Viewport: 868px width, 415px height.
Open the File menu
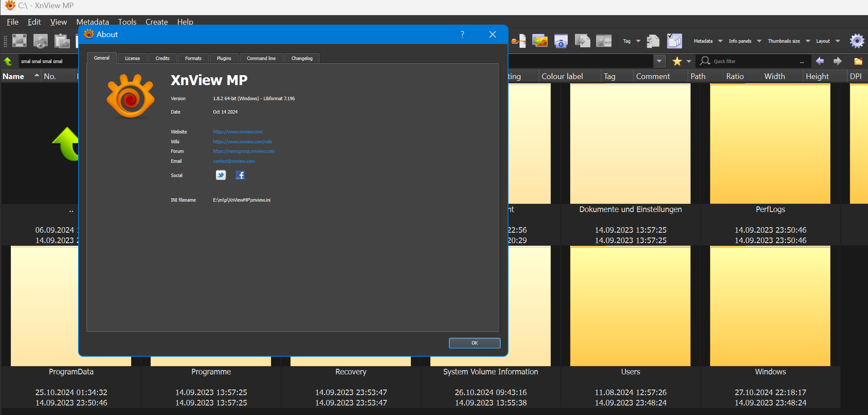[13, 22]
